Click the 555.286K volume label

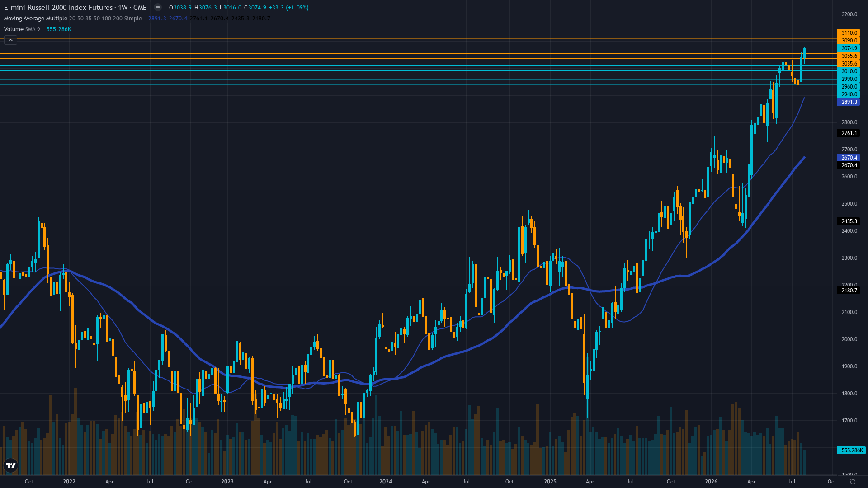852,450
